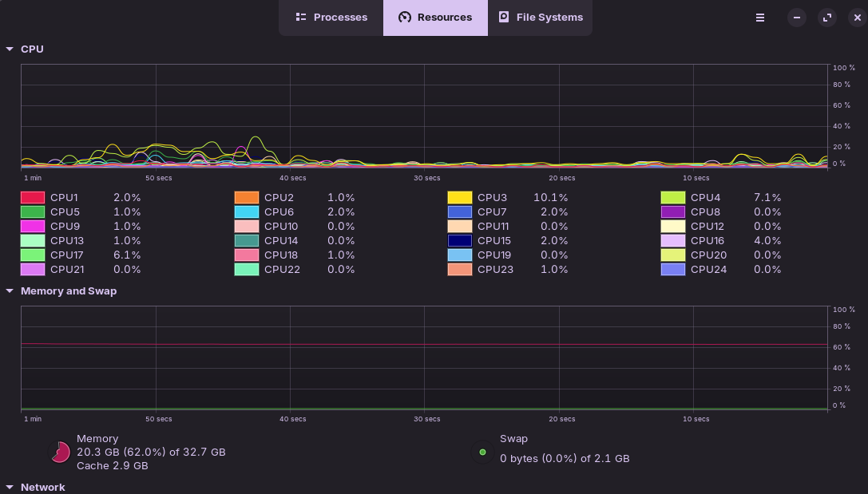Click the restore window size icon

pos(827,18)
